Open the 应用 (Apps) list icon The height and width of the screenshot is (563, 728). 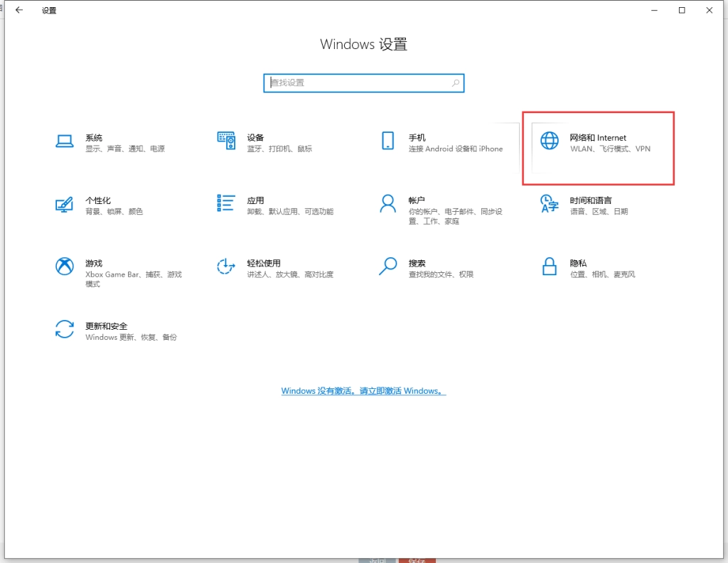(226, 203)
